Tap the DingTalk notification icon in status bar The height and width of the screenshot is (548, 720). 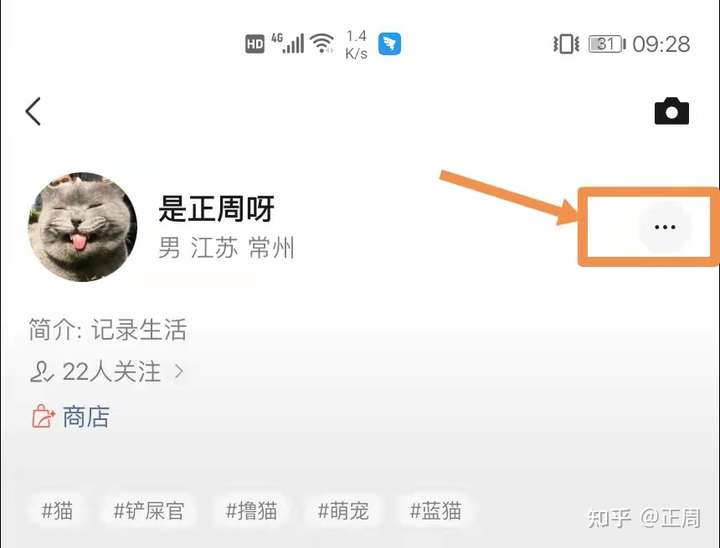[x=389, y=44]
